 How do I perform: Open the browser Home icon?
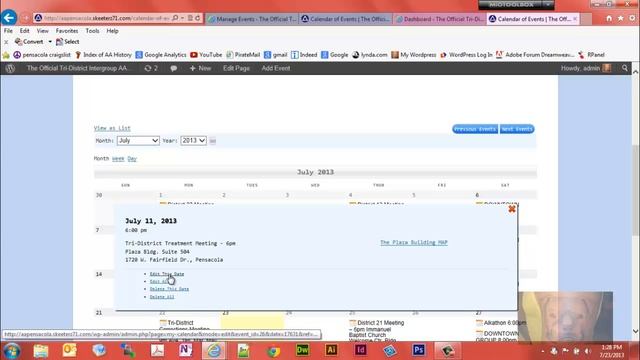pos(609,18)
